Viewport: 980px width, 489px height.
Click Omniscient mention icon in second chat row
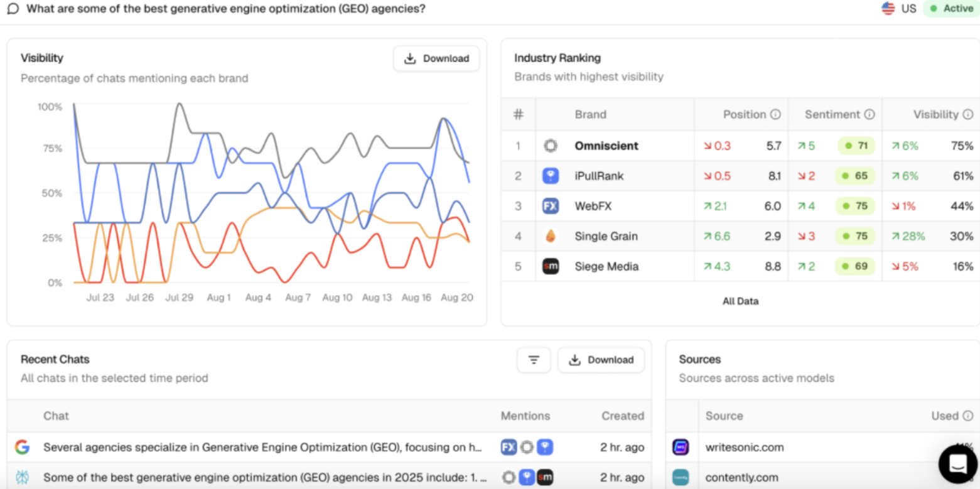[509, 478]
